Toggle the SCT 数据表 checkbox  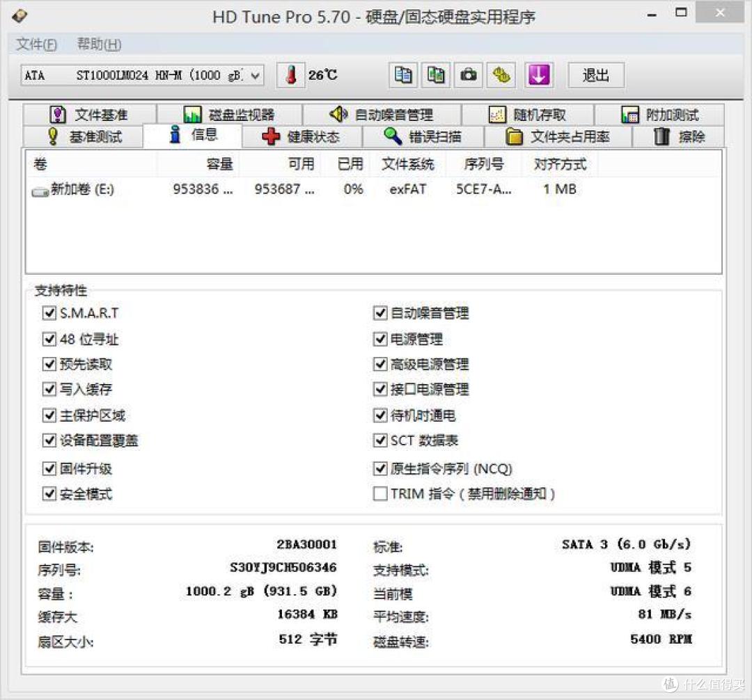[x=380, y=440]
